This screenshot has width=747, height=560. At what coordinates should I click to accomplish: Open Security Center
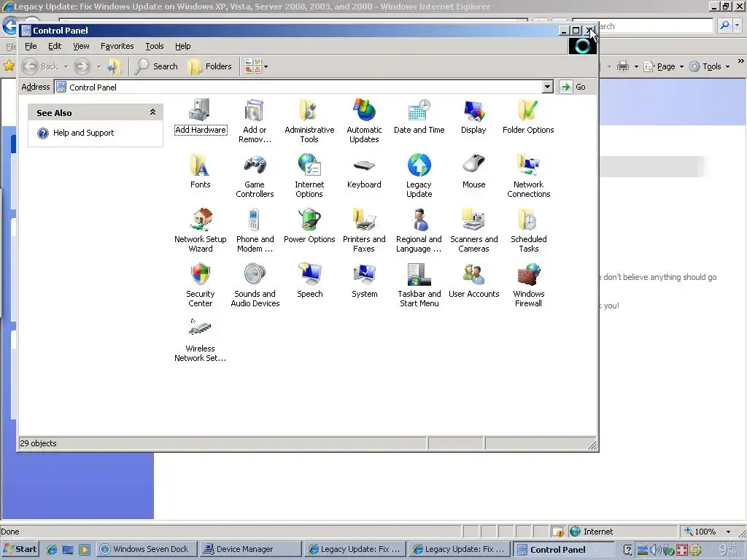(x=200, y=285)
